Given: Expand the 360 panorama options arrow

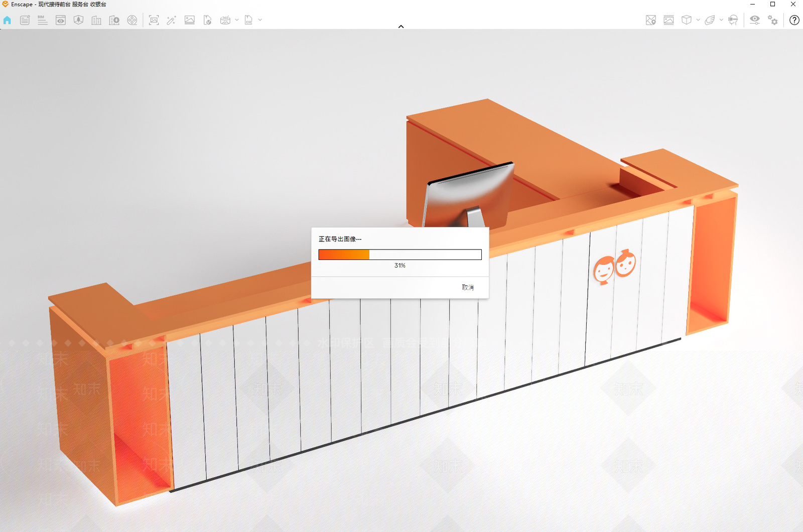Looking at the screenshot, I should [x=237, y=20].
